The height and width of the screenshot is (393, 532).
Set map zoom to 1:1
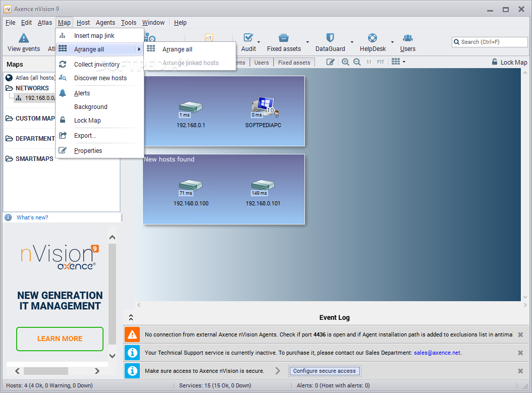(x=368, y=62)
